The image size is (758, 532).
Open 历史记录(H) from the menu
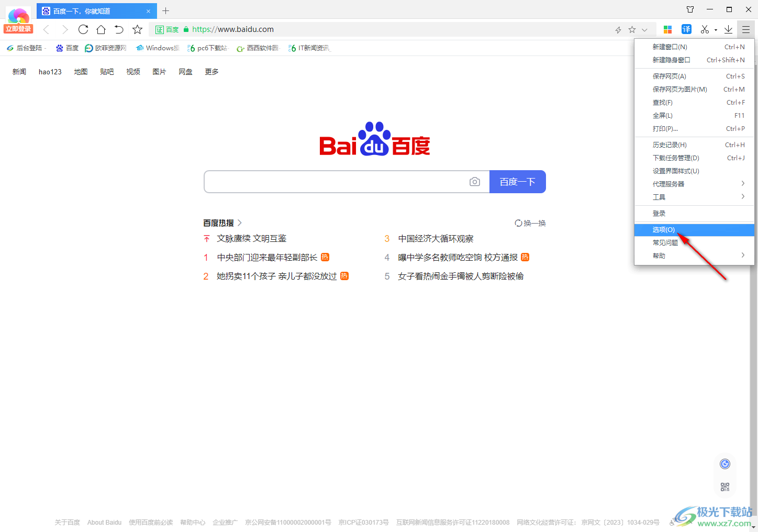click(694, 145)
